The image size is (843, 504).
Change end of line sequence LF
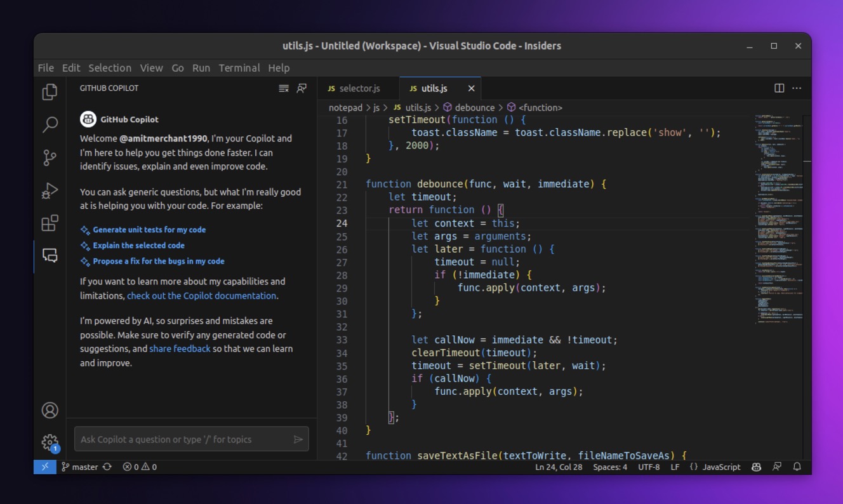click(675, 467)
